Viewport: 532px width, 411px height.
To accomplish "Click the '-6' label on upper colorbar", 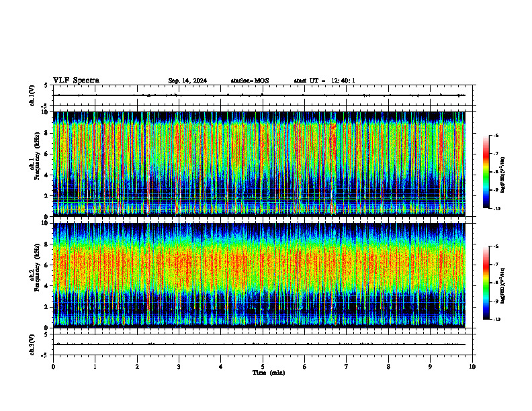I will click(x=495, y=135).
